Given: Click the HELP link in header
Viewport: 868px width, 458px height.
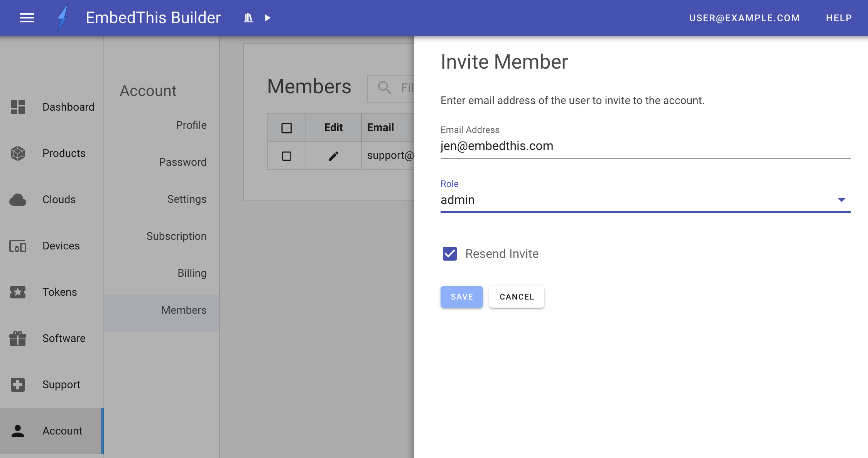Looking at the screenshot, I should pos(839,18).
